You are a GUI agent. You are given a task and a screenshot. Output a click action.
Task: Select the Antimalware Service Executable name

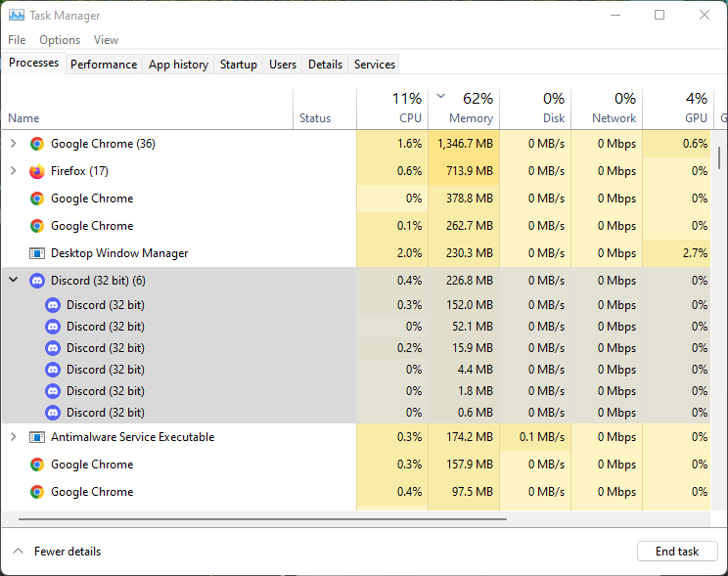pyautogui.click(x=132, y=437)
